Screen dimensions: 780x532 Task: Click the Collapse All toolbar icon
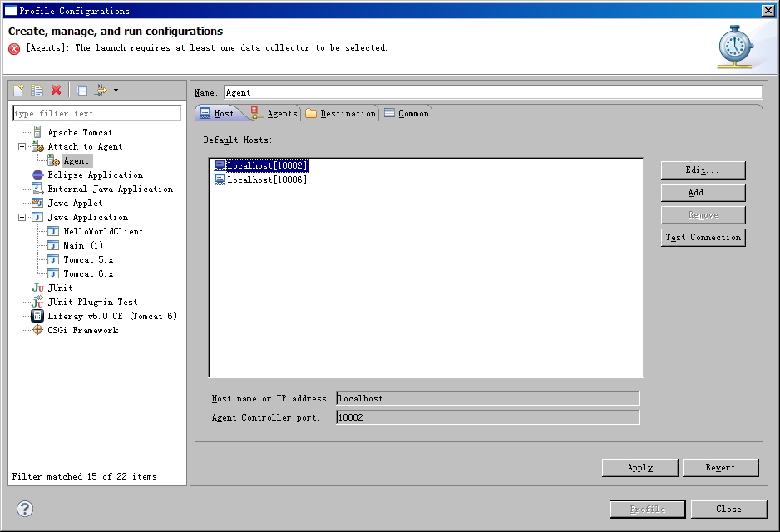[82, 90]
